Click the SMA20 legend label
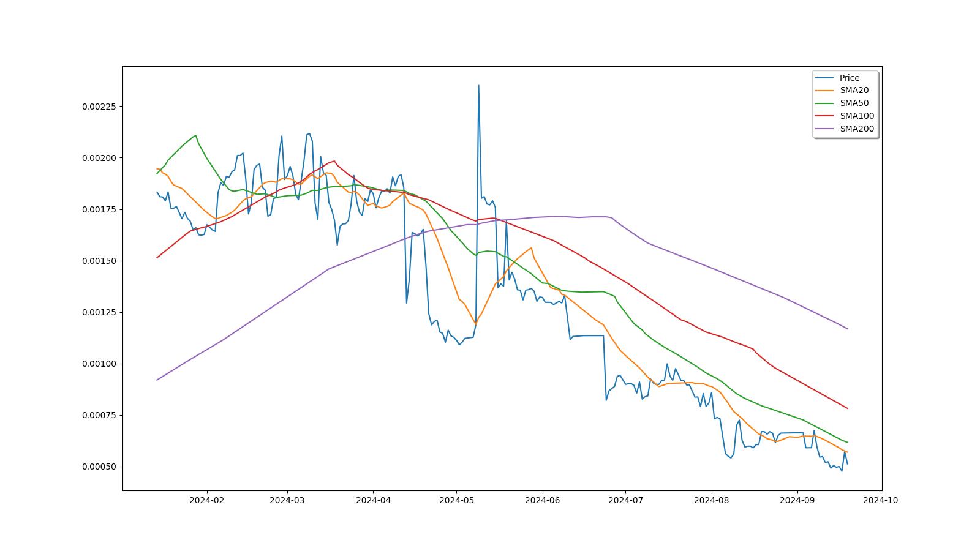This screenshot has height=551, width=980. pyautogui.click(x=854, y=91)
